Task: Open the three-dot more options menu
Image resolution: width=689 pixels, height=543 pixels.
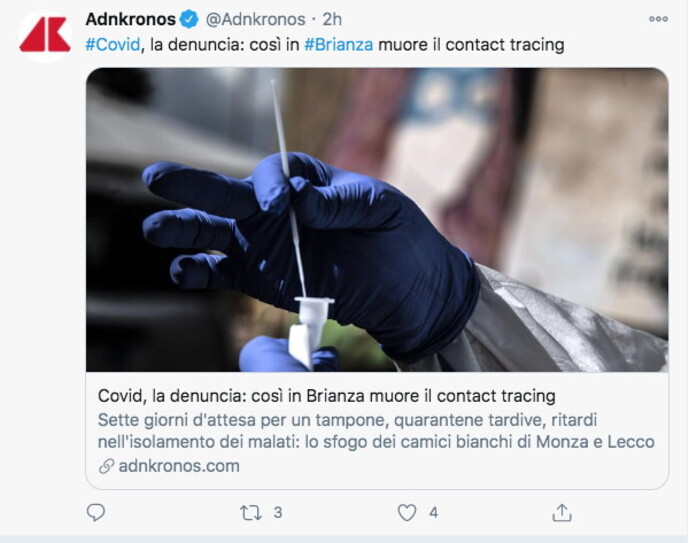Action: point(658,19)
